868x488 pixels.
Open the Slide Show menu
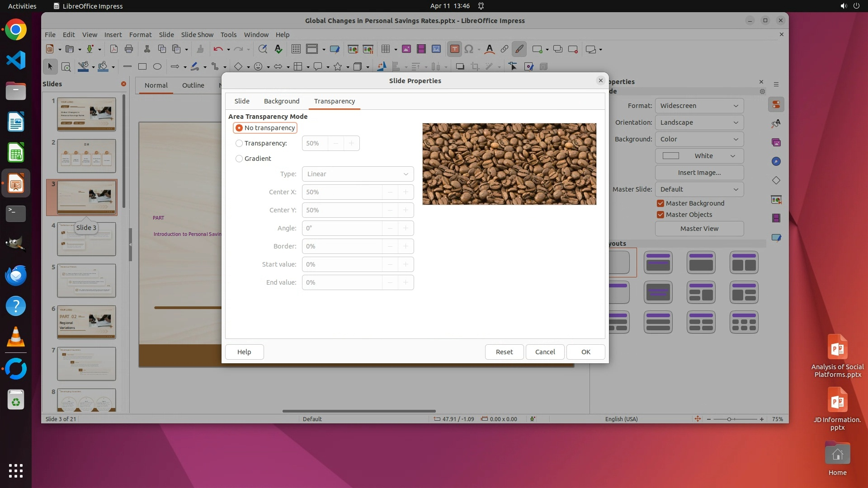[197, 35]
